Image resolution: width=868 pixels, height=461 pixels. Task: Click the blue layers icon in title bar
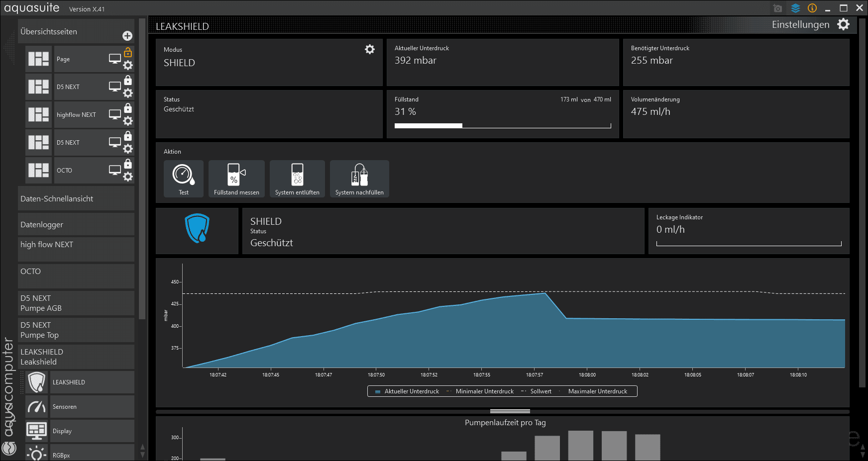[x=795, y=8]
